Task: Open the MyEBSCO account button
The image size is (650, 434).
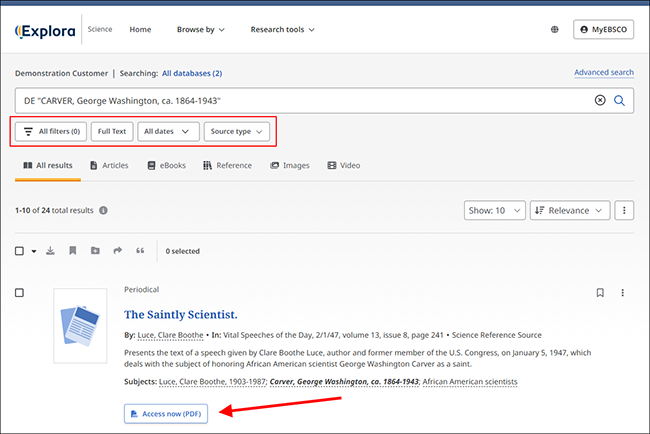Action: 604,29
